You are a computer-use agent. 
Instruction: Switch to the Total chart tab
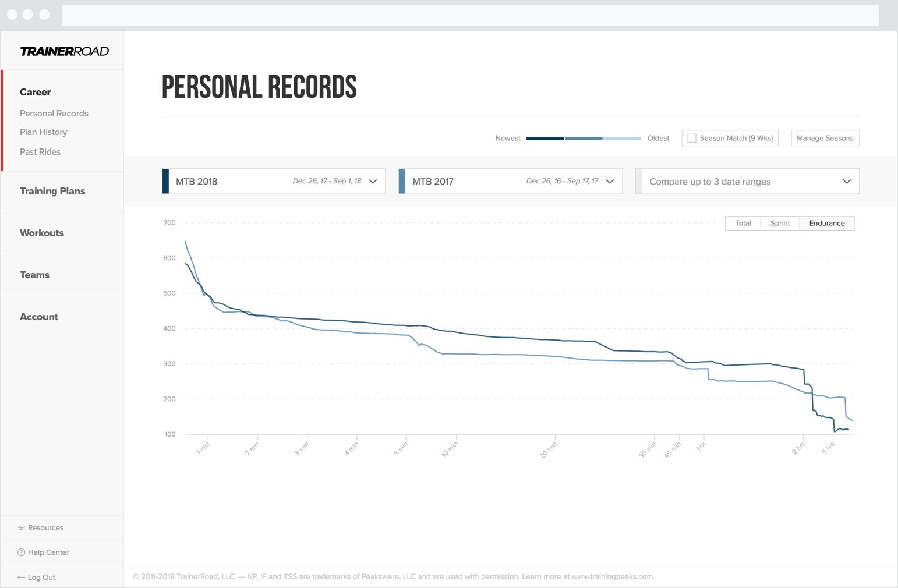coord(743,224)
